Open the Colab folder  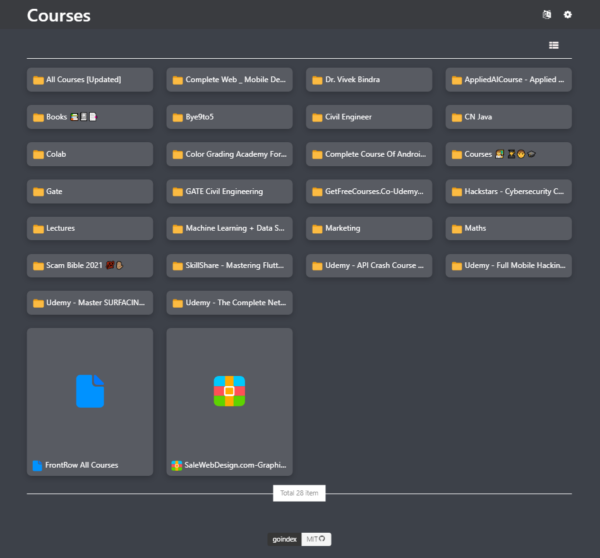pos(90,154)
